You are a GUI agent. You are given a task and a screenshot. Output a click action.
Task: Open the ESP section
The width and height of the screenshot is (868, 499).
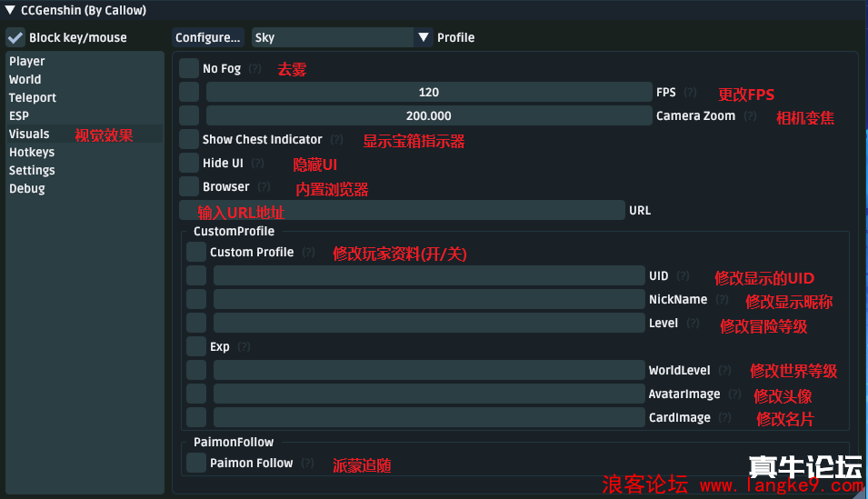pos(19,115)
